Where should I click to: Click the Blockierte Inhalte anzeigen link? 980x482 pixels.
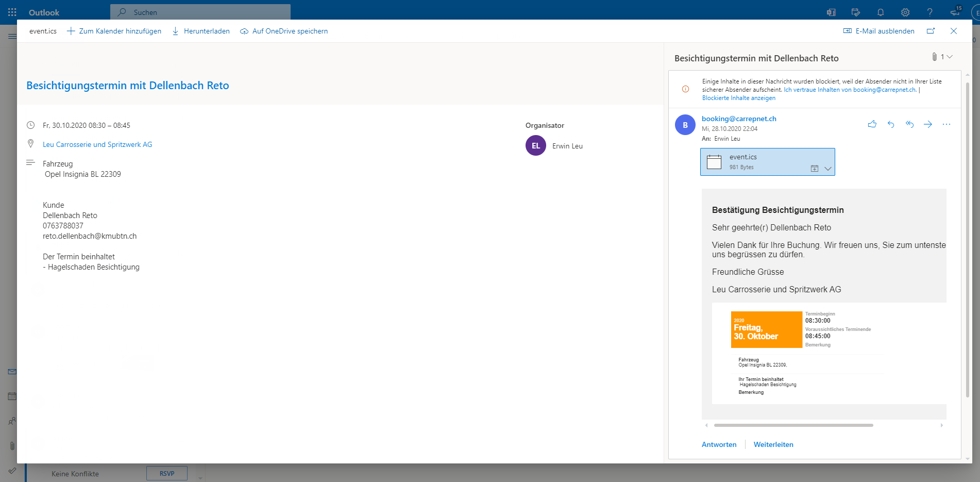pyautogui.click(x=738, y=98)
